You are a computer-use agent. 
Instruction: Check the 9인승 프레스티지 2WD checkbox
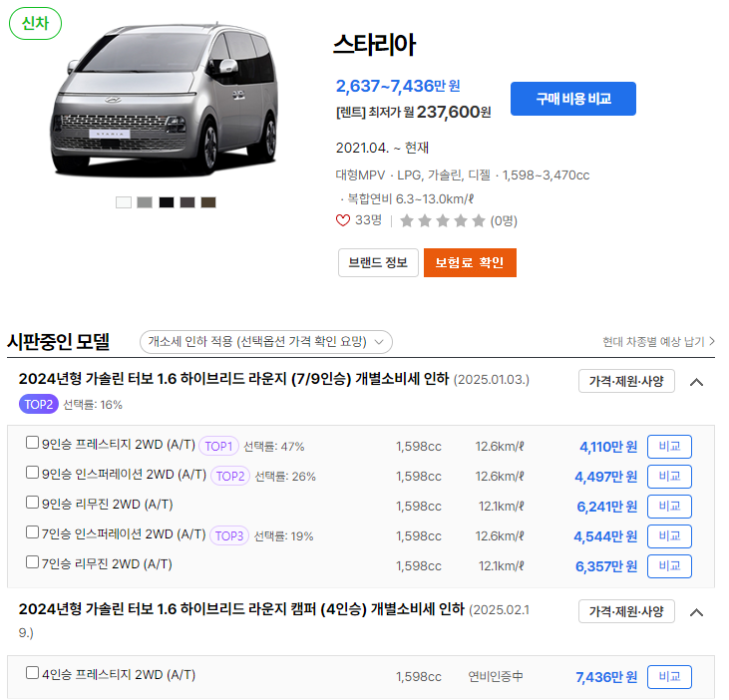(32, 443)
